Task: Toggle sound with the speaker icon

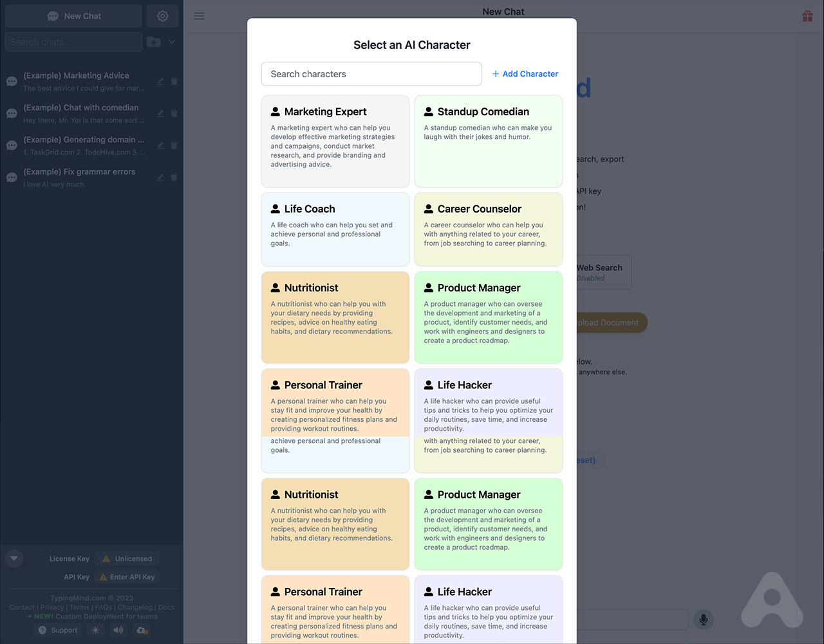Action: (x=118, y=630)
